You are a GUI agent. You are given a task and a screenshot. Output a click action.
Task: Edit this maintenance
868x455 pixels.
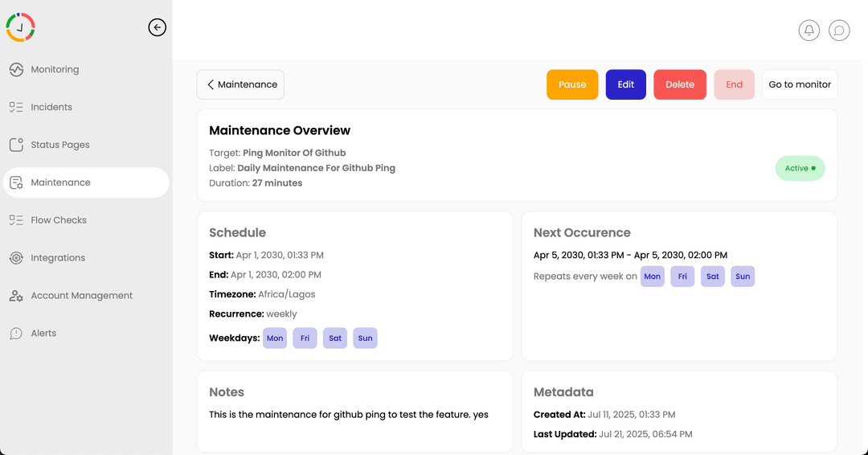pos(625,84)
